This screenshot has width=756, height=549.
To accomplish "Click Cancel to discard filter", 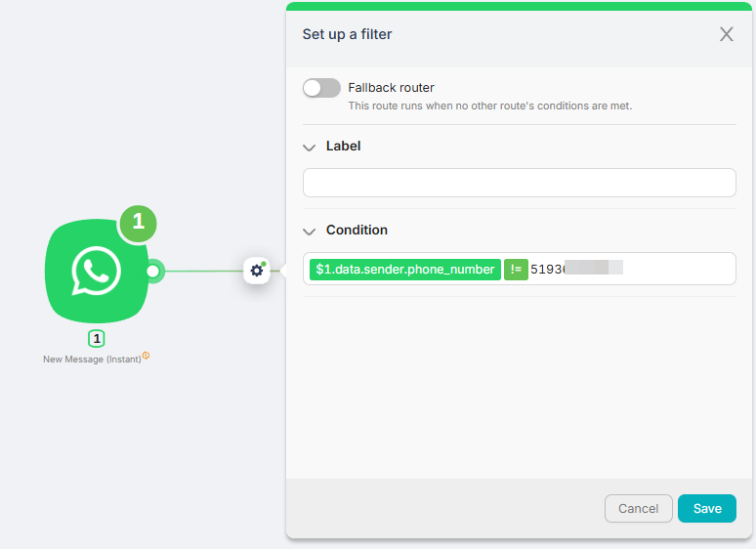I will pyautogui.click(x=639, y=509).
